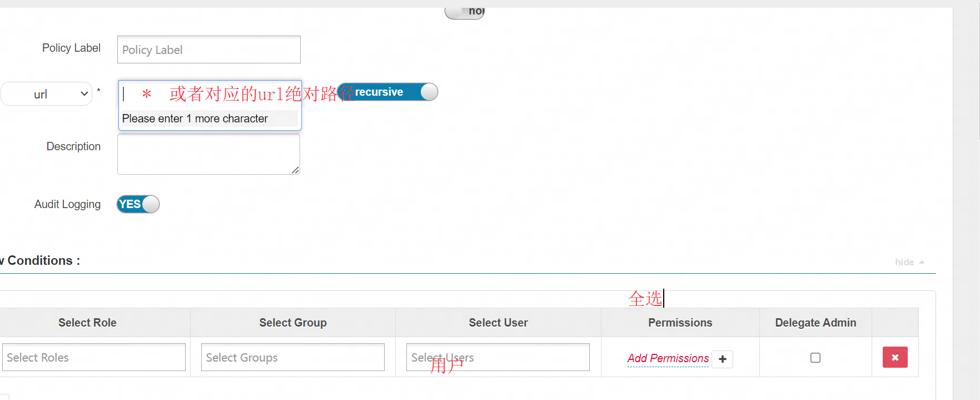
Task: Click the plus icon beside Add Permissions
Action: pos(723,359)
